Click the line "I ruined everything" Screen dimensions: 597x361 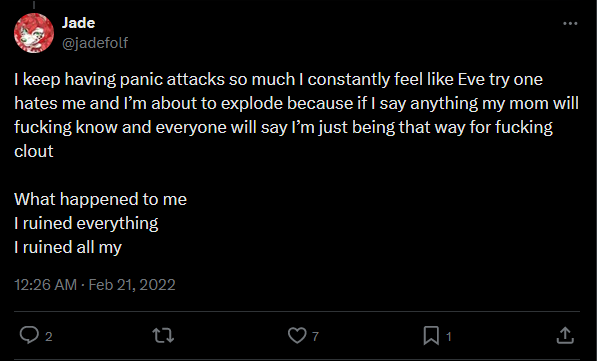(x=86, y=224)
